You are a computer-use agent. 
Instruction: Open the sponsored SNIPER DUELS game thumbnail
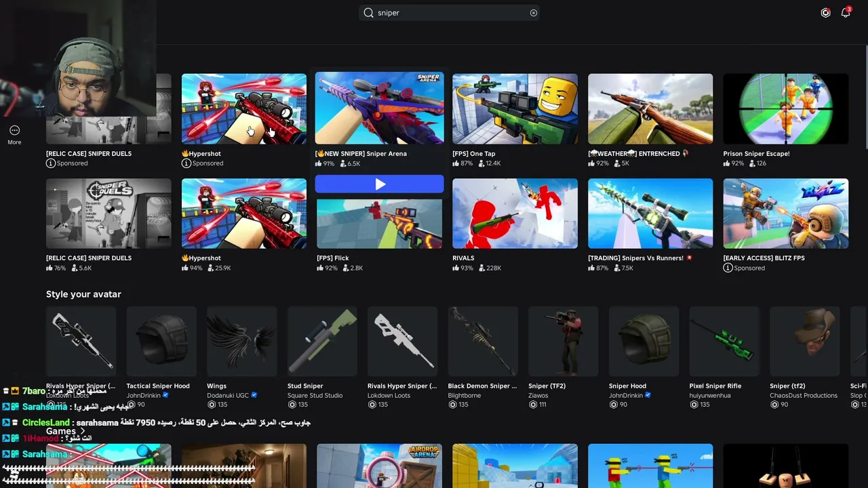point(108,109)
